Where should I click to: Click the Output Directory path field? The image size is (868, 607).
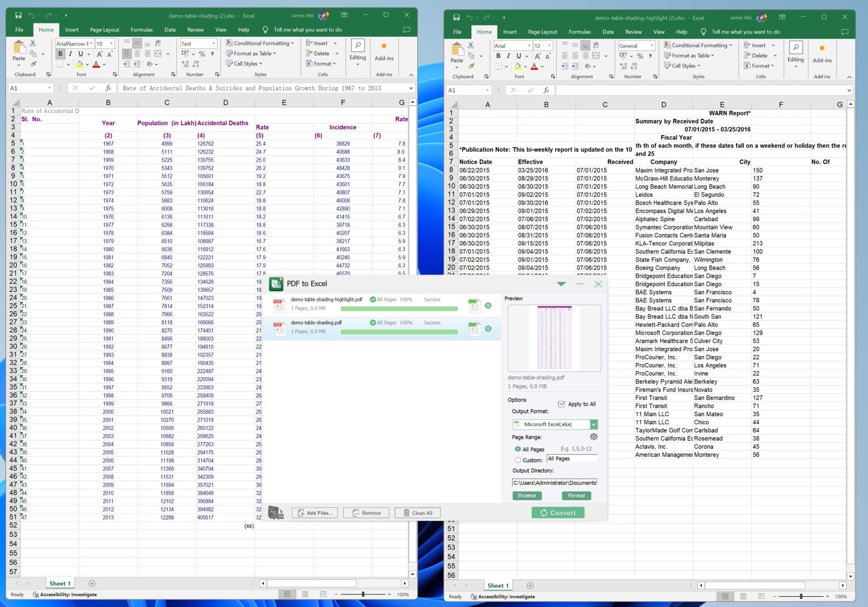coord(555,483)
